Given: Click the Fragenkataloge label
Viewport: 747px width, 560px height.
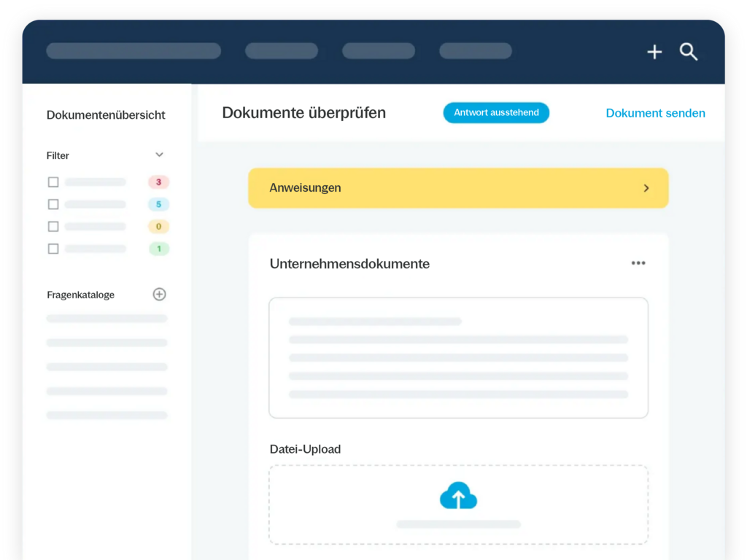Looking at the screenshot, I should 80,295.
